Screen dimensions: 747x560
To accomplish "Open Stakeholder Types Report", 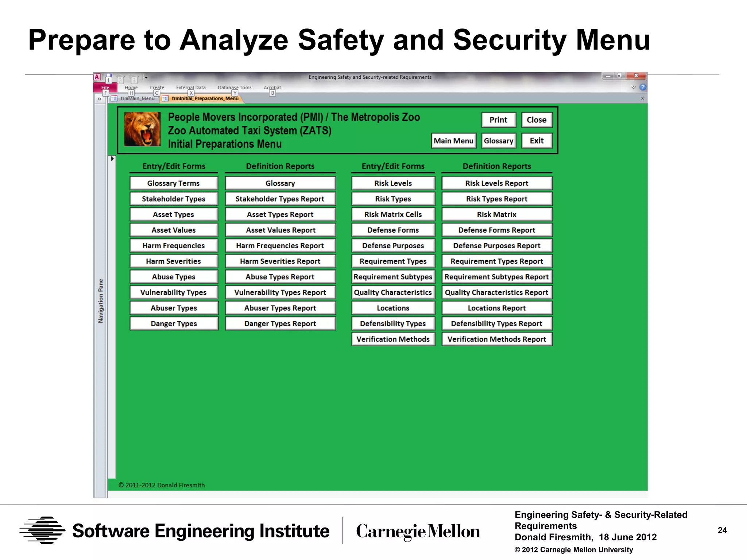I will pyautogui.click(x=280, y=199).
